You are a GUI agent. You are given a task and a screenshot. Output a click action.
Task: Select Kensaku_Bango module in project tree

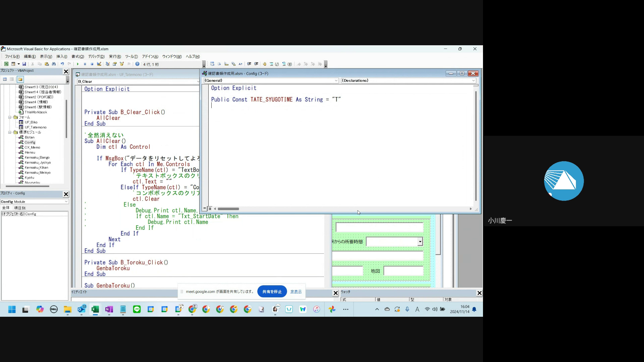click(37, 158)
